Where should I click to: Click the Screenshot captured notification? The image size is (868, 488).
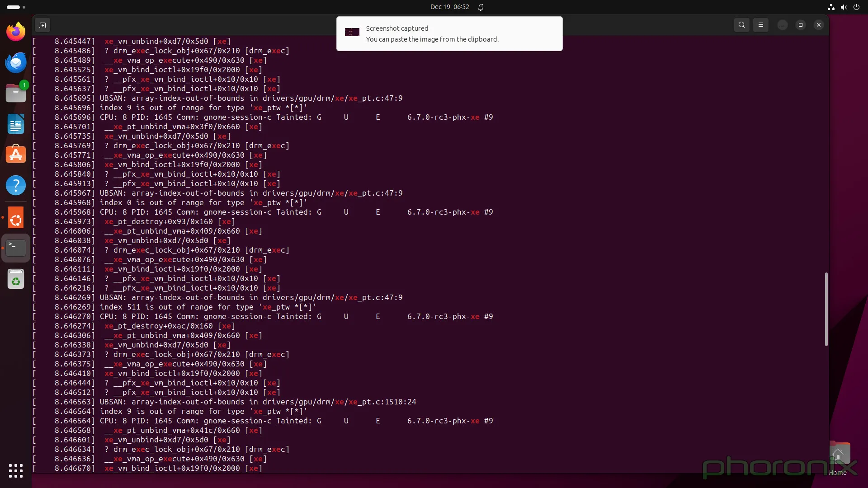pos(449,33)
